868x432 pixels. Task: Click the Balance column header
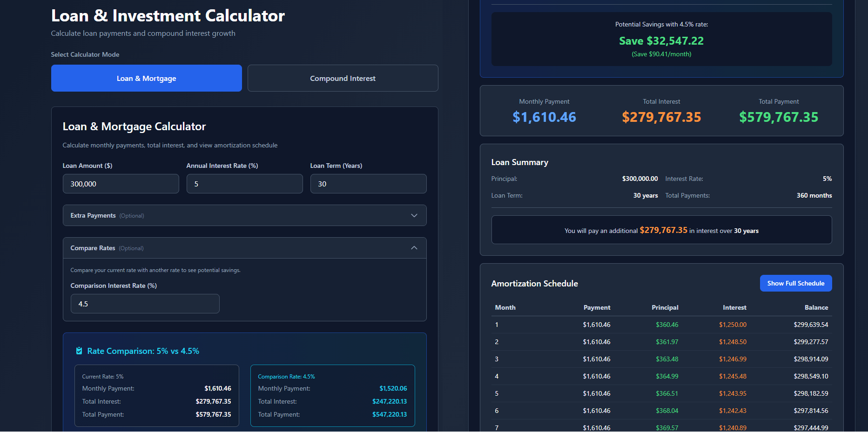coord(816,307)
